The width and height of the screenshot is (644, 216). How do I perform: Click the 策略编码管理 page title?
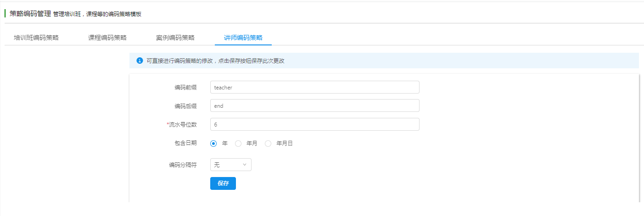pyautogui.click(x=30, y=14)
